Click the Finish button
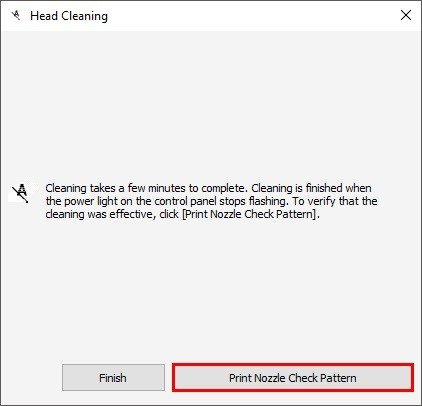Viewport: 422px width, 406px height. [113, 378]
